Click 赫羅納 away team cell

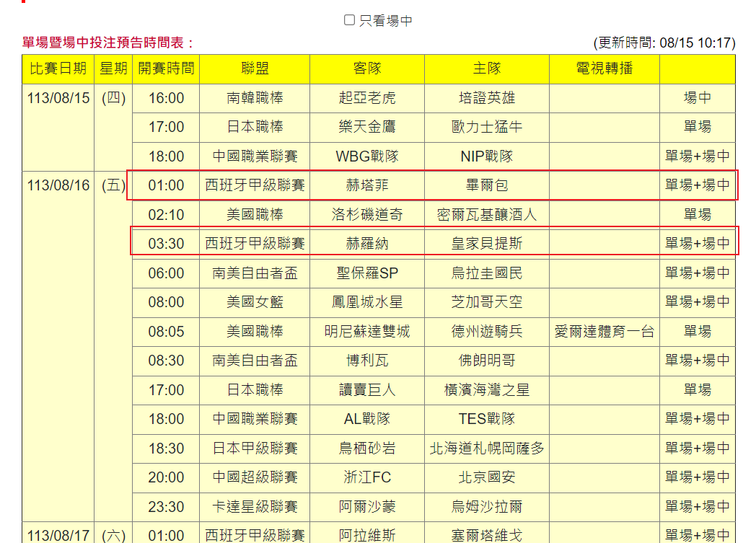(x=367, y=244)
